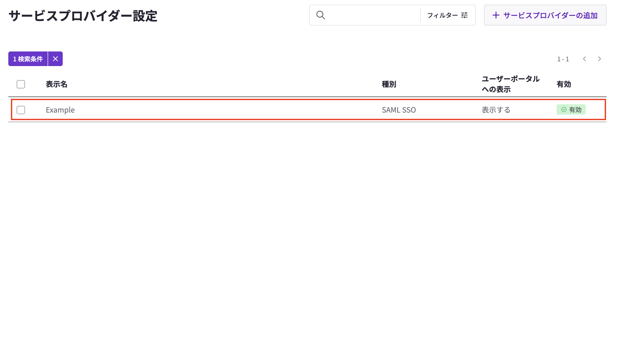Click the 表示する portal cell
This screenshot has height=364, width=618.
pos(496,110)
